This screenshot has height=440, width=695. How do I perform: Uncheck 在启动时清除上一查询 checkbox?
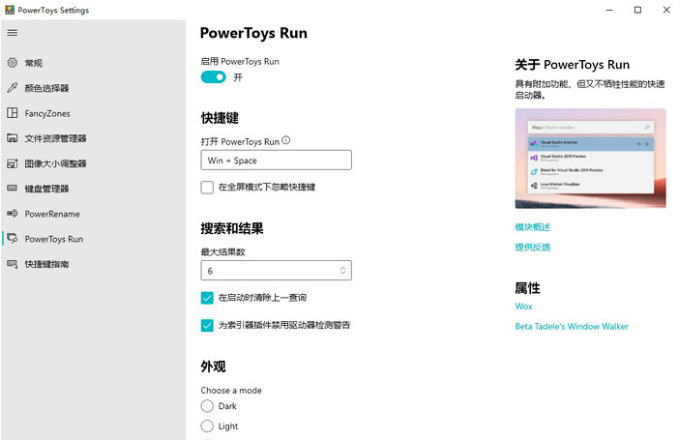tap(207, 298)
